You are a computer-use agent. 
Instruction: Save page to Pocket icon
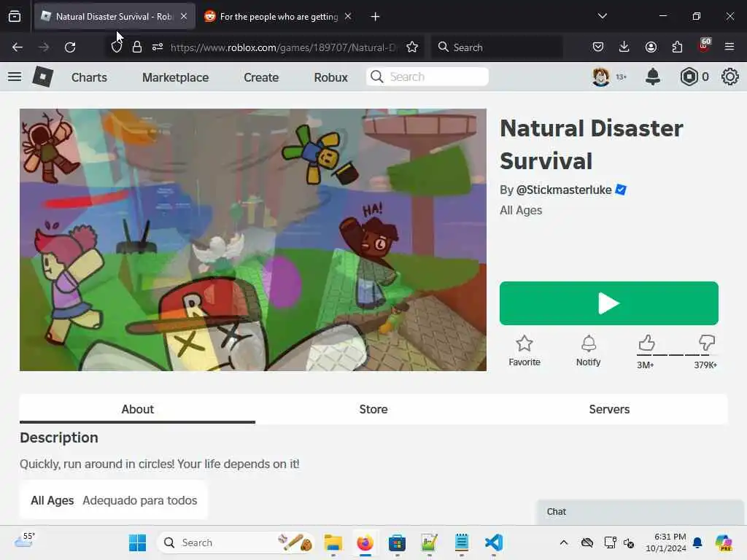click(598, 47)
